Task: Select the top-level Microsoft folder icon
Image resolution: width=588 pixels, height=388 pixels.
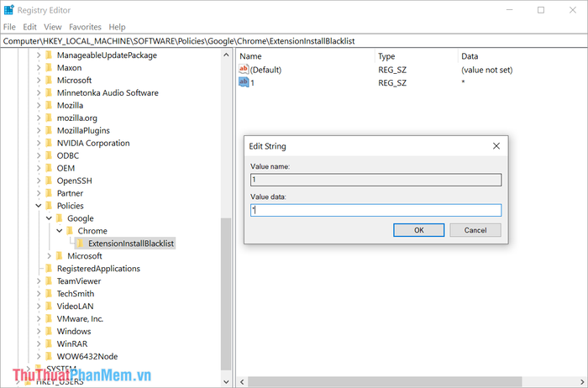Action: click(49, 81)
